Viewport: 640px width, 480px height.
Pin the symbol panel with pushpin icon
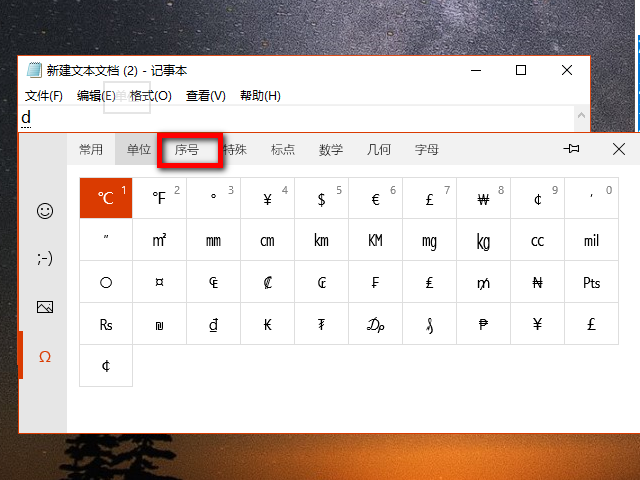coord(572,149)
